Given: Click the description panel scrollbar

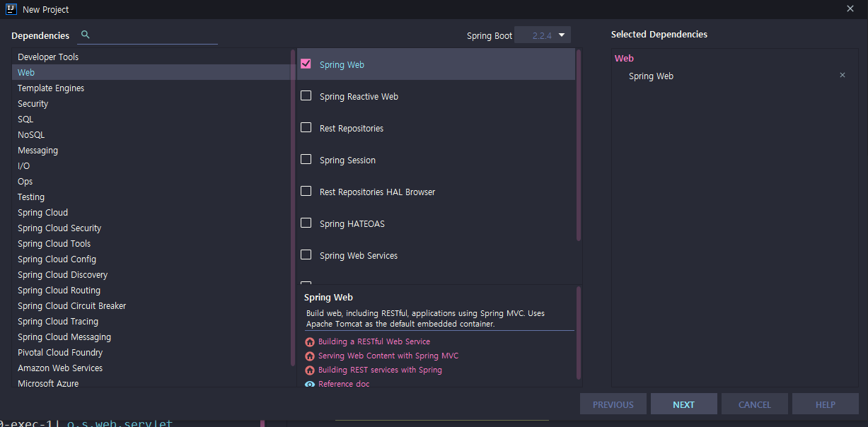Looking at the screenshot, I should [579, 332].
